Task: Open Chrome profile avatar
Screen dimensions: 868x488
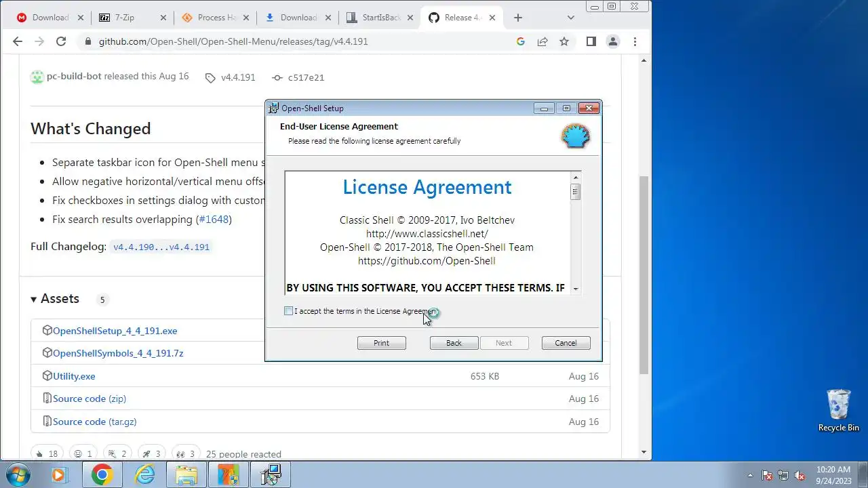Action: pyautogui.click(x=613, y=41)
